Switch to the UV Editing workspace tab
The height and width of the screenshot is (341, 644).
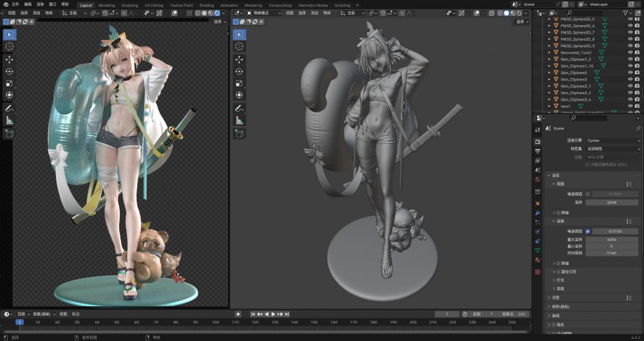pos(154,5)
